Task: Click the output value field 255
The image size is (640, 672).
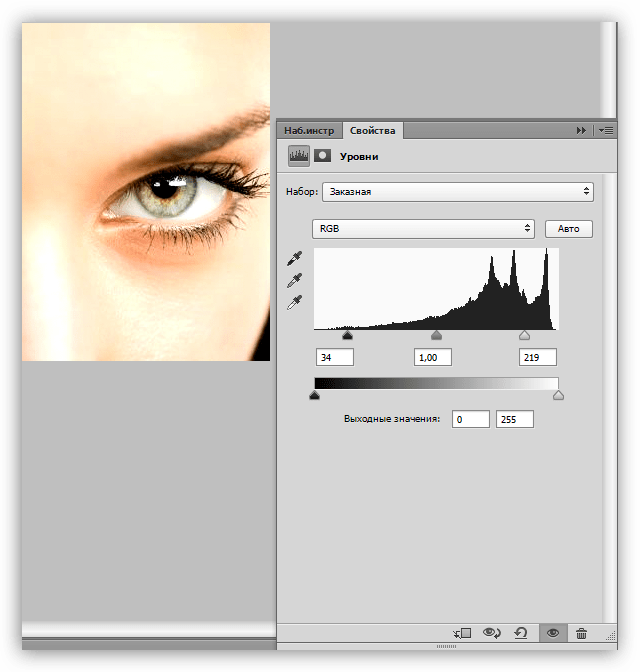Action: [515, 419]
